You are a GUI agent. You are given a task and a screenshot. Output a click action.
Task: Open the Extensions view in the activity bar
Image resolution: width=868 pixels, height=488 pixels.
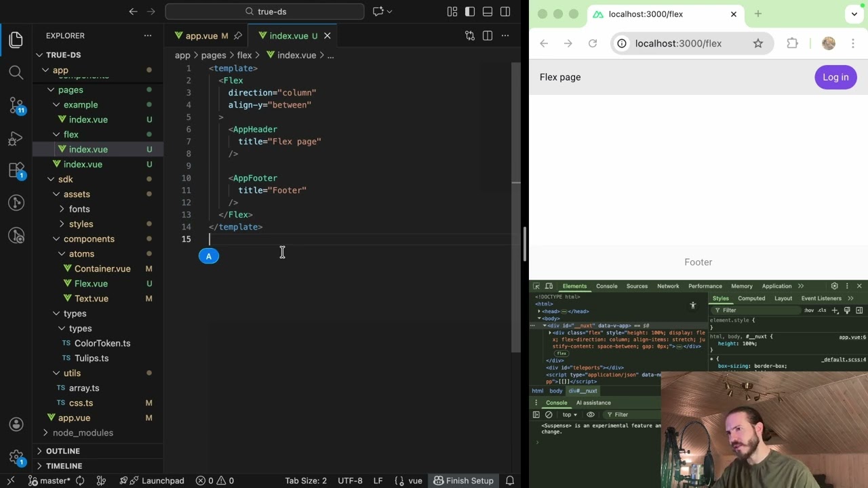point(16,170)
